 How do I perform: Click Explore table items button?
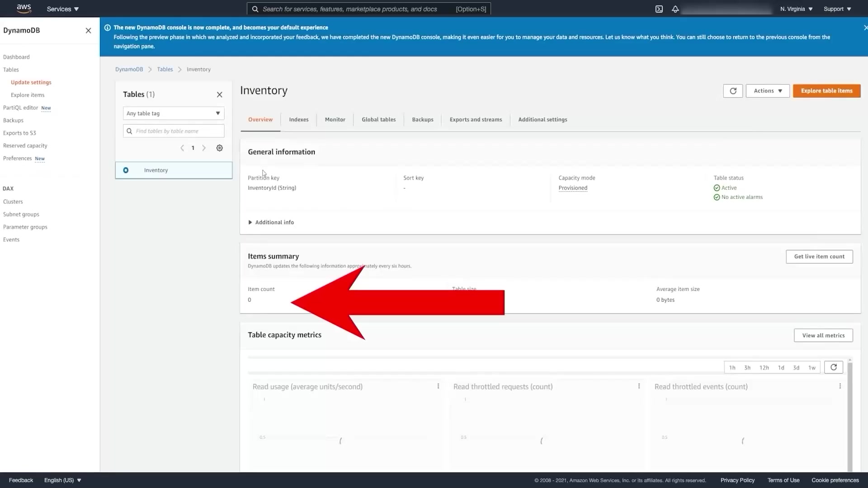tap(826, 91)
